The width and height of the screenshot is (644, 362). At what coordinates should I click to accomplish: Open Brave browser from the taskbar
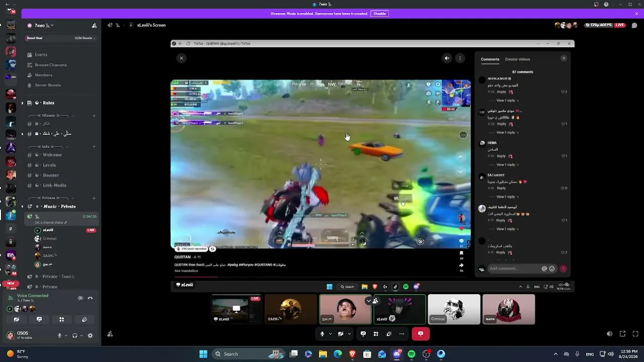pos(353,354)
